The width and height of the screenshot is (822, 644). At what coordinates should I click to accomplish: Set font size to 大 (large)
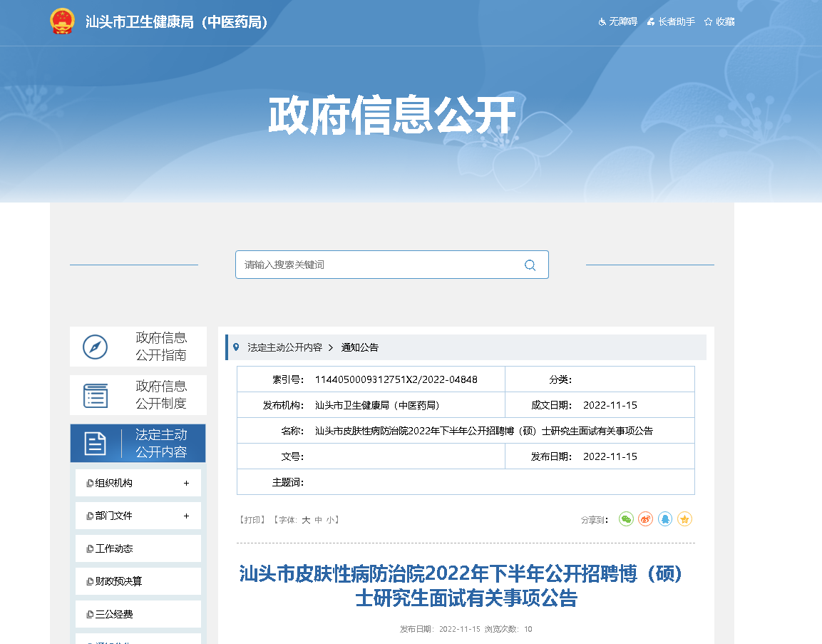306,520
